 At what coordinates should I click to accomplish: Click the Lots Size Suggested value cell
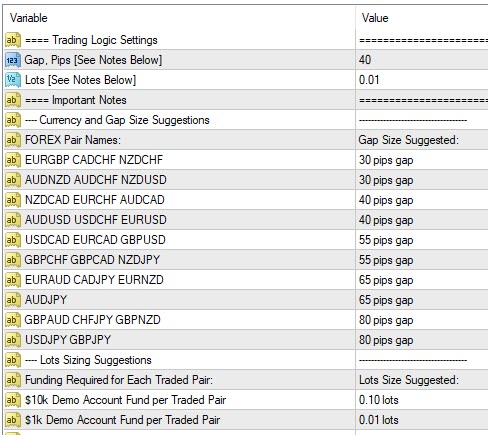[422, 380]
